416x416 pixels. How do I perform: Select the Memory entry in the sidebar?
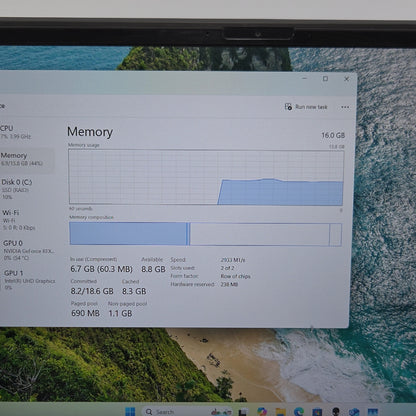(22, 159)
